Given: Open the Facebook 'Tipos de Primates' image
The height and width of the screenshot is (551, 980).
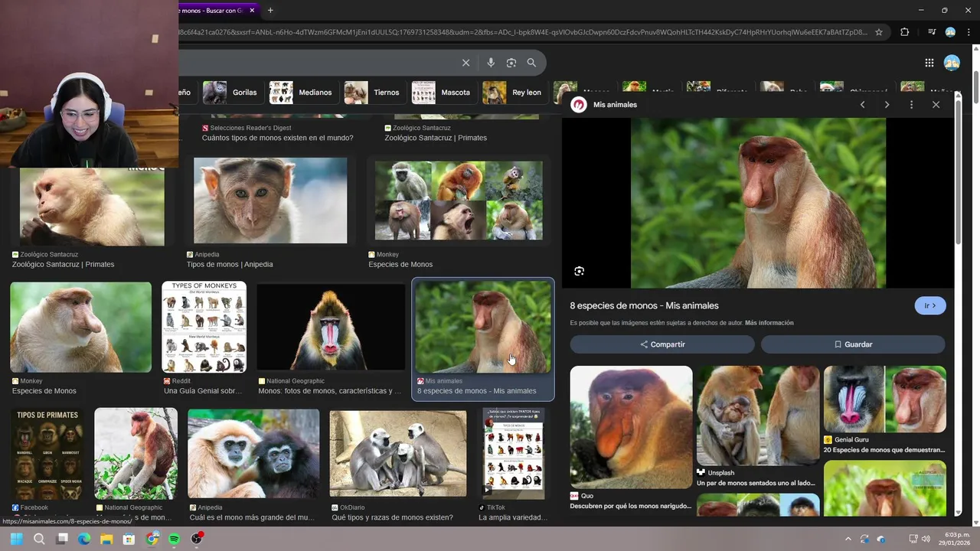Looking at the screenshot, I should point(47,454).
